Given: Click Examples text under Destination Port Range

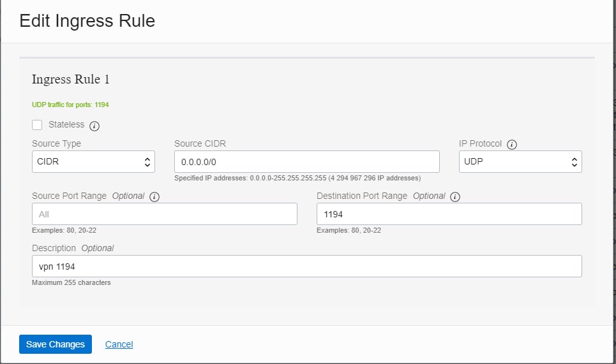Looking at the screenshot, I should [349, 230].
